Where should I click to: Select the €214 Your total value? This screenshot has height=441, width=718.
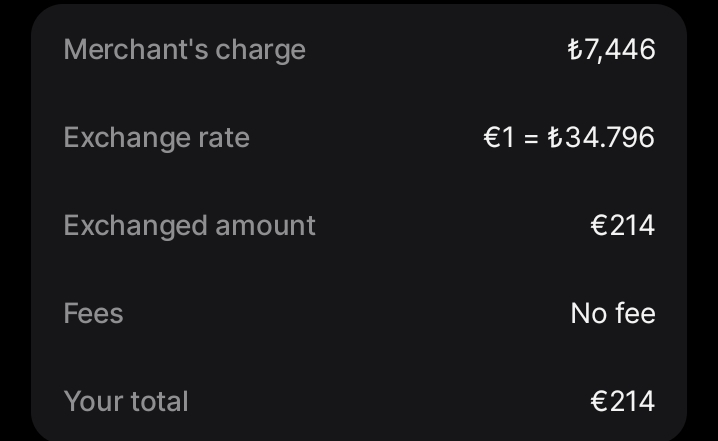[x=623, y=401]
